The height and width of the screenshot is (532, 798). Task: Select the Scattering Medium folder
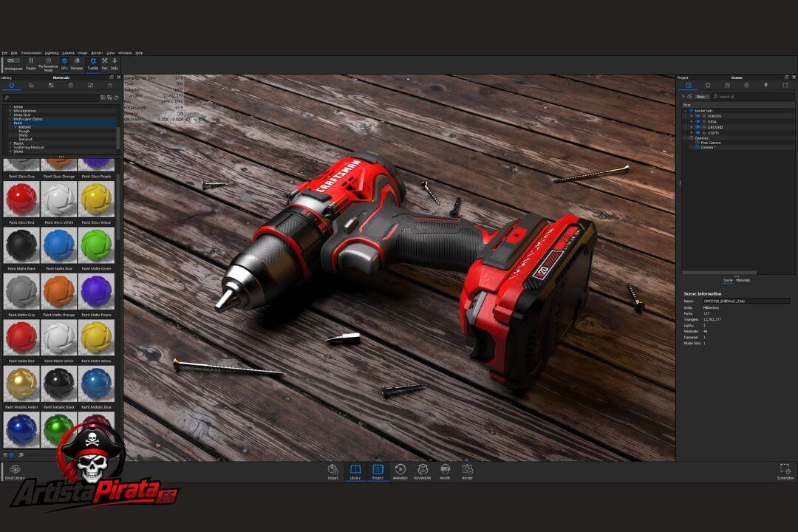pyautogui.click(x=29, y=147)
